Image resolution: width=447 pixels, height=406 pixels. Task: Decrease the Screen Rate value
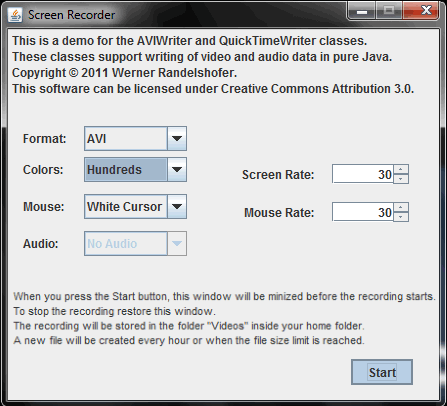point(401,179)
